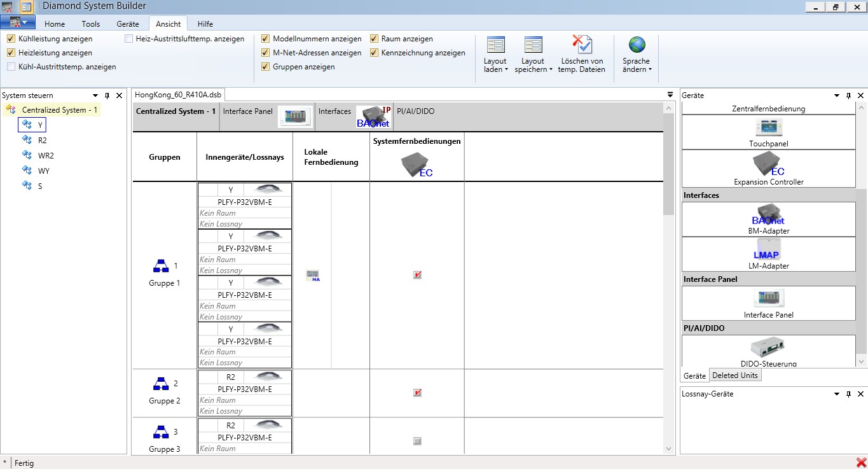Open the Geräte ribbon tab
This screenshot has height=469, width=868.
pyautogui.click(x=128, y=24)
